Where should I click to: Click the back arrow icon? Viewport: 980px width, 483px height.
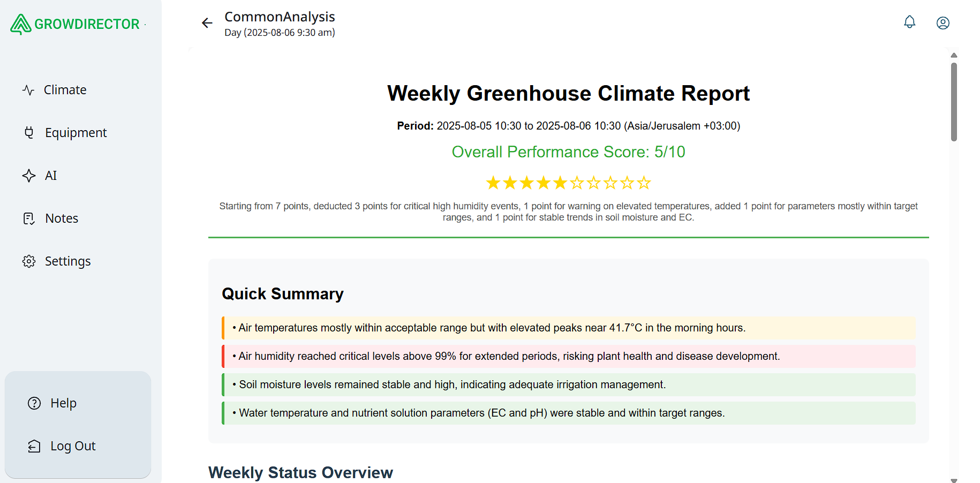[207, 23]
